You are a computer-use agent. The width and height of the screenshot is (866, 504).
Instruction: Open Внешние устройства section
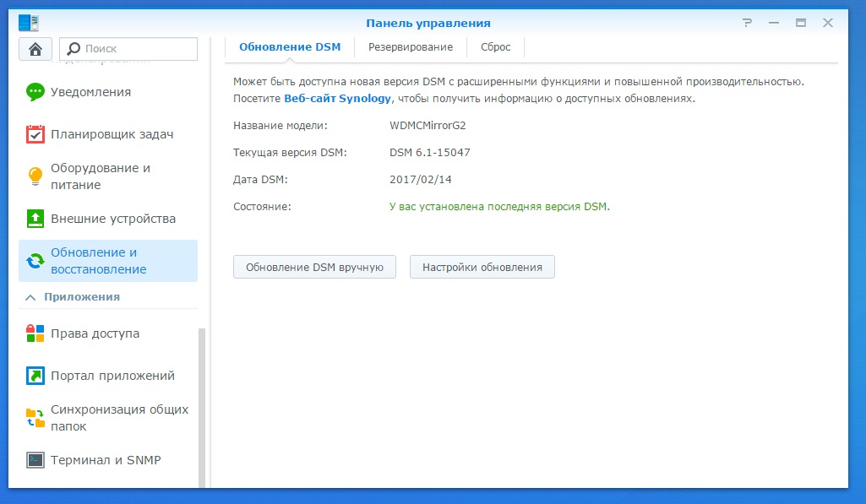107,219
